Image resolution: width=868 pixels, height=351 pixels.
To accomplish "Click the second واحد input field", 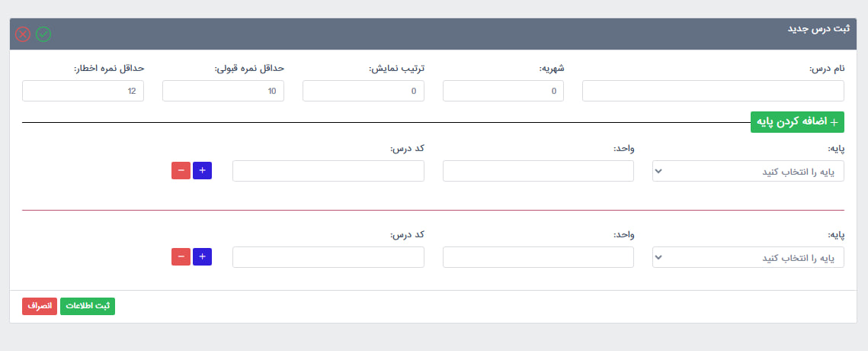I will pos(538,258).
